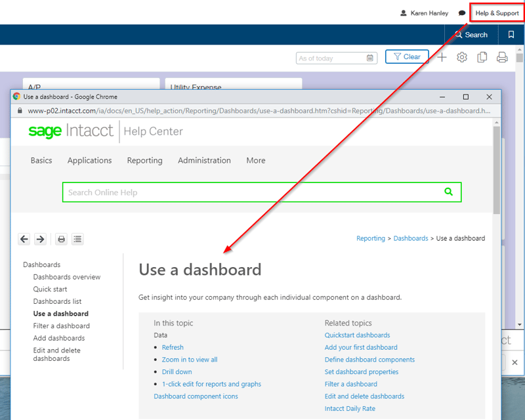525x420 pixels.
Task: Open the Reporting help menu
Action: (x=144, y=161)
